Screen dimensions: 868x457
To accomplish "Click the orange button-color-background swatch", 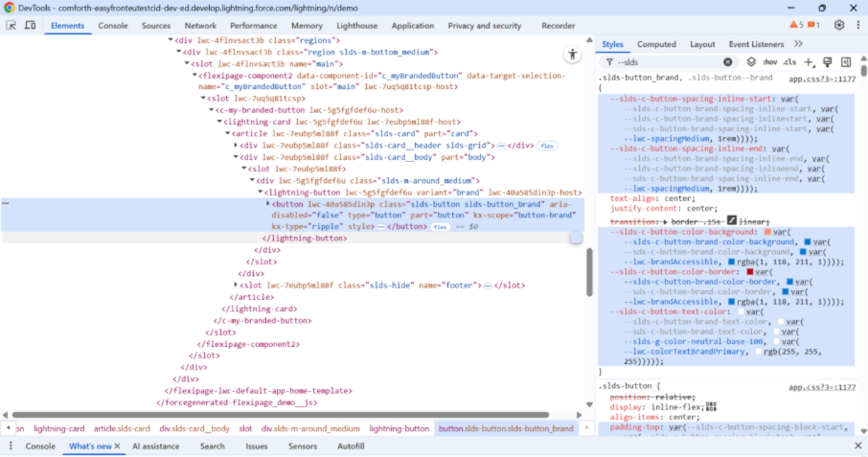I will tap(768, 232).
